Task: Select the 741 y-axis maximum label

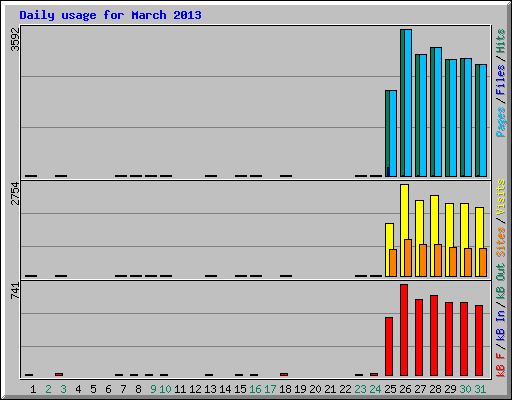Action: coord(15,291)
